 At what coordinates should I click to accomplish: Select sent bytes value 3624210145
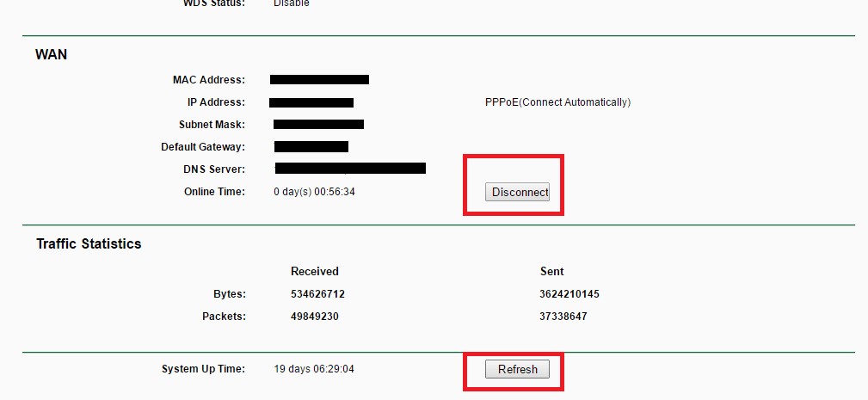pos(569,294)
